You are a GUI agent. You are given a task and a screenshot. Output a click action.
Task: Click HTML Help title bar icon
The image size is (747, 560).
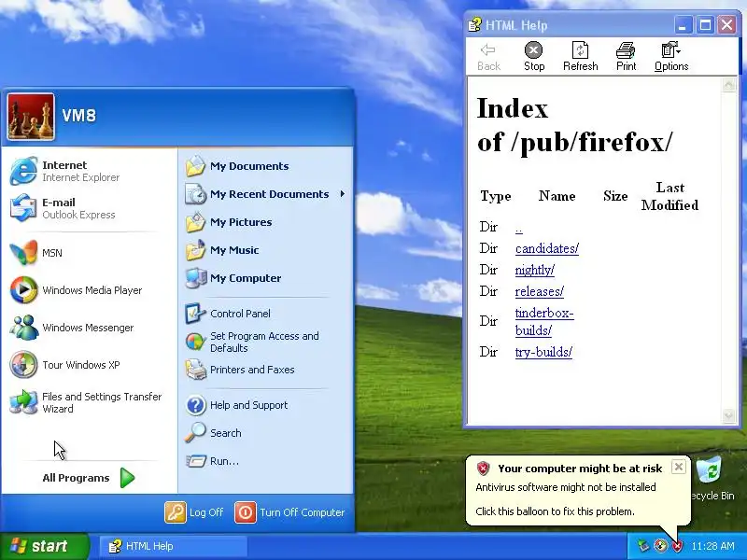tap(475, 24)
